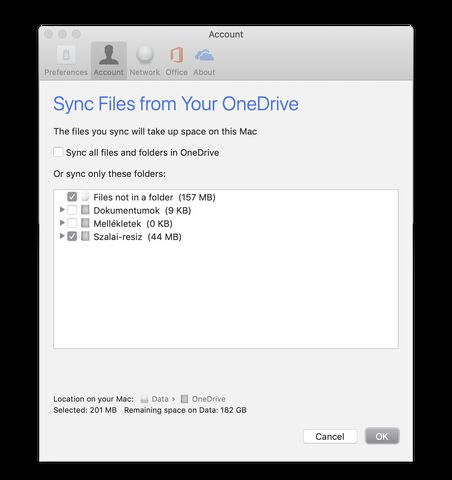452x480 pixels.
Task: Switch to the Office tab label
Action: 176,72
